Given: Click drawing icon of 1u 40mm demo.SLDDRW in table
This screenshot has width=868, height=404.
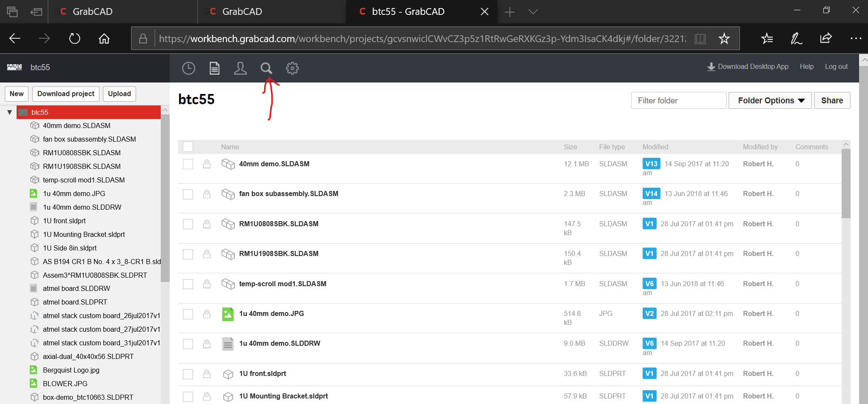Looking at the screenshot, I should (x=228, y=344).
